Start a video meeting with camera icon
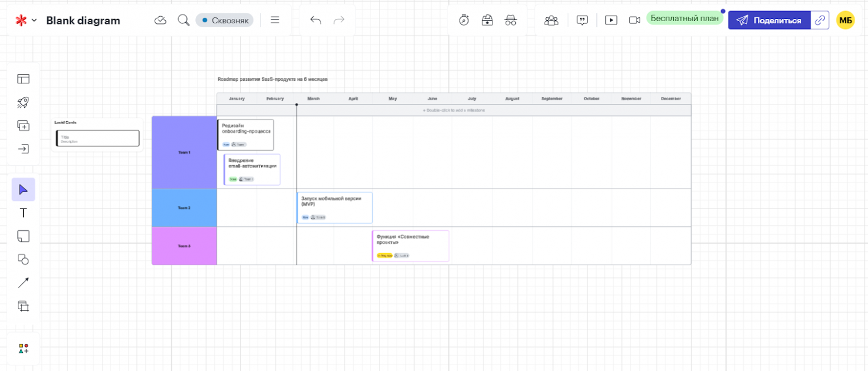This screenshot has width=868, height=371. tap(634, 20)
